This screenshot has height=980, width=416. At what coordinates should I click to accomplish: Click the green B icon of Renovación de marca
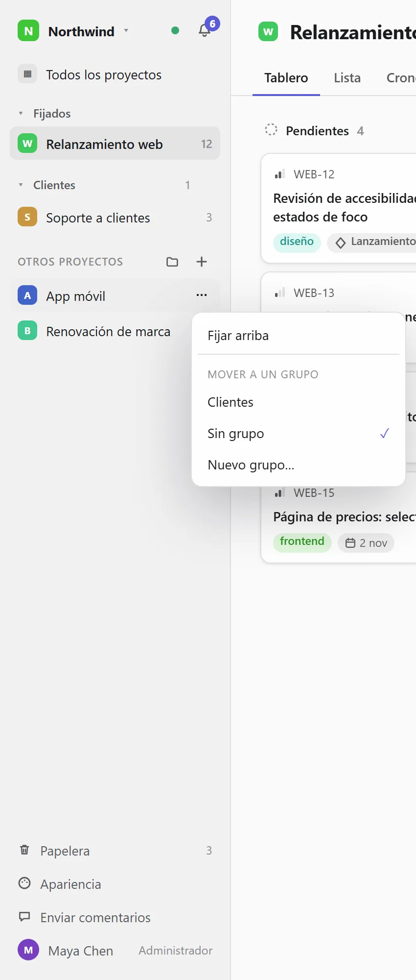[x=27, y=331]
